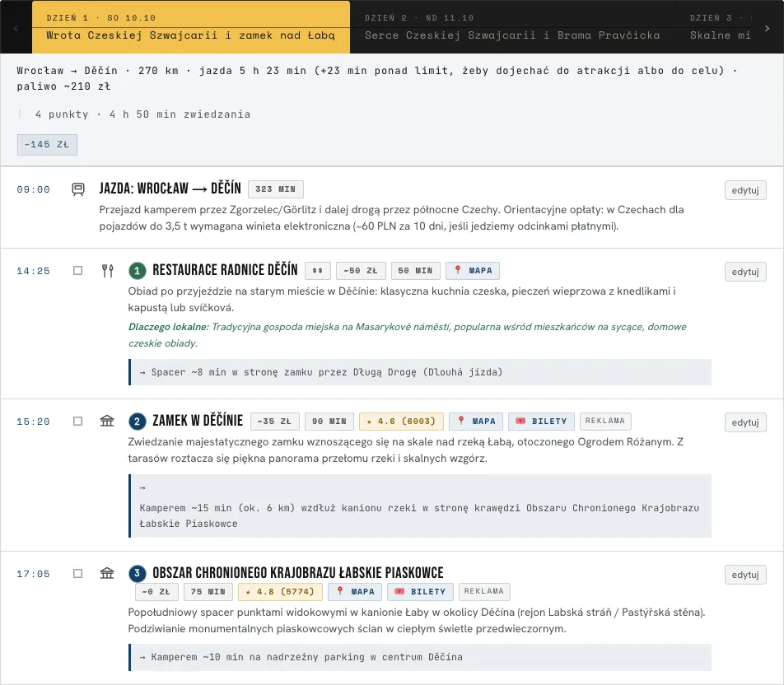The image size is (784, 685).
Task: Open the Dzień 2 Serce Czeskiej Szwajcarii tab
Action: [512, 27]
